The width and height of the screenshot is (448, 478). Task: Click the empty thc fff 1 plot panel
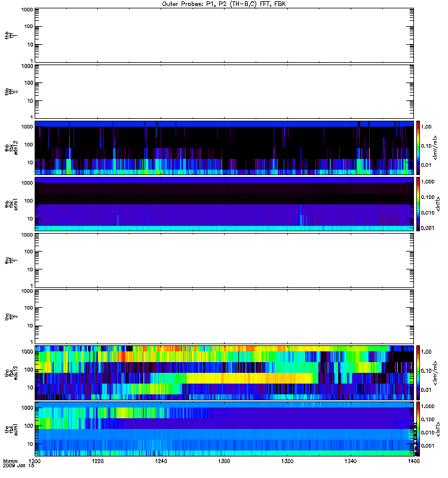point(224,261)
